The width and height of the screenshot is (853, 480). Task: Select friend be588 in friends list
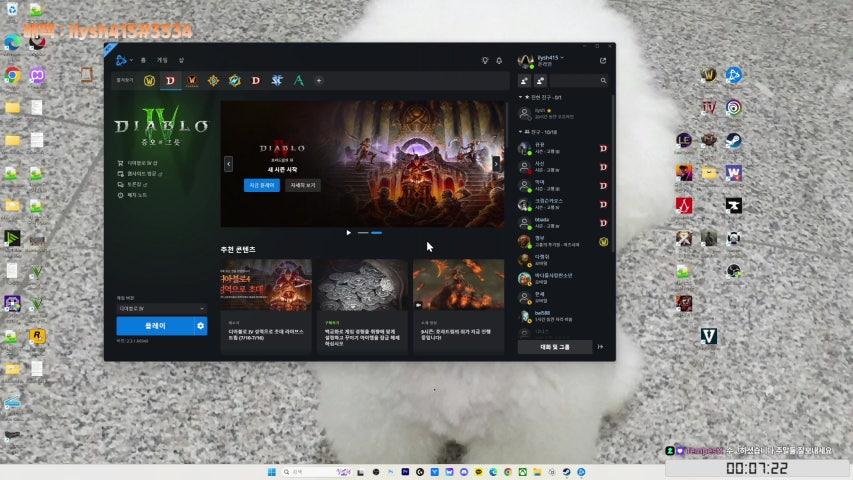click(563, 316)
